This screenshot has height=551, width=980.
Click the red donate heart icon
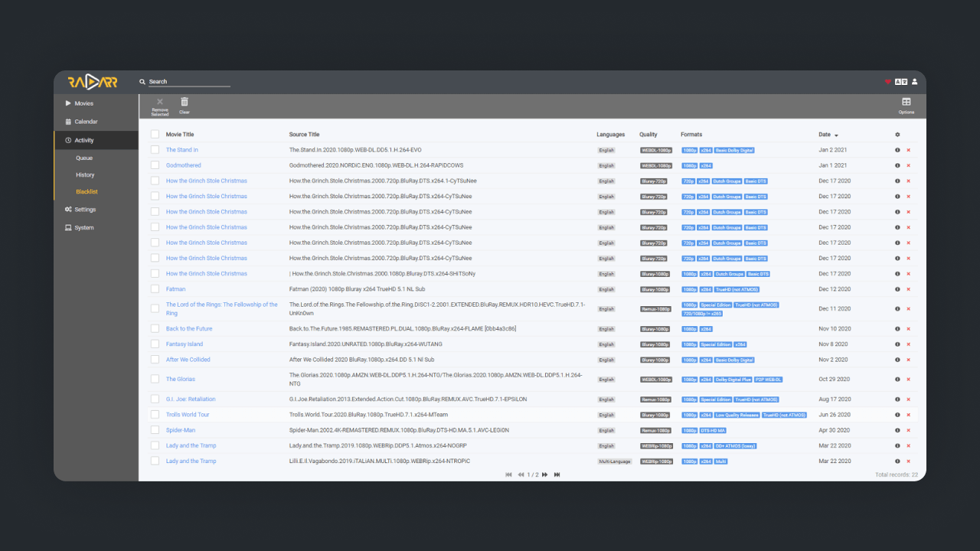pyautogui.click(x=888, y=82)
